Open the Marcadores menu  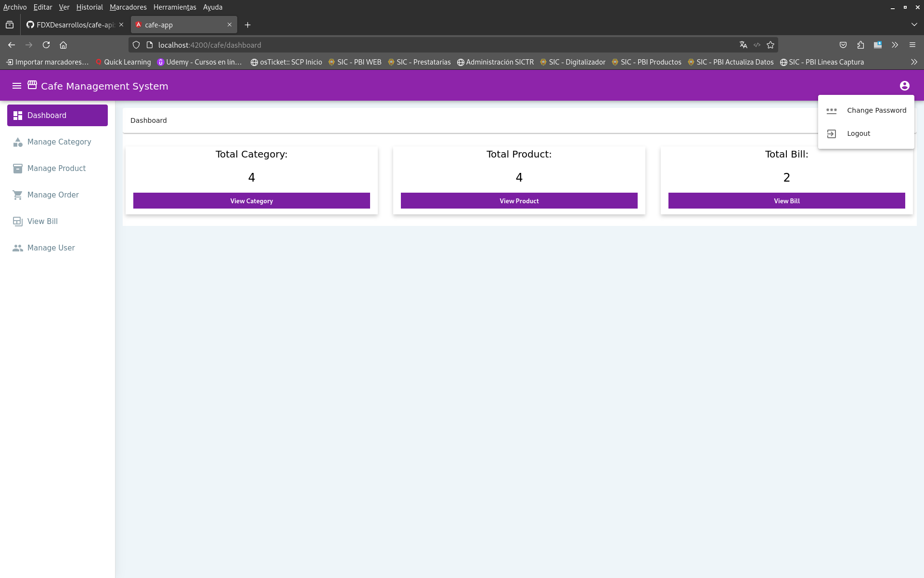click(128, 7)
